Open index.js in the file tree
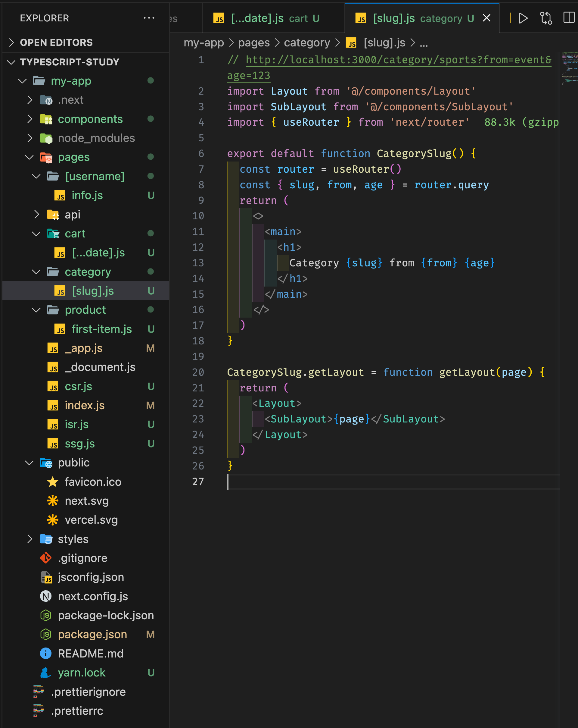Screen dimensions: 578x728 pos(84,406)
